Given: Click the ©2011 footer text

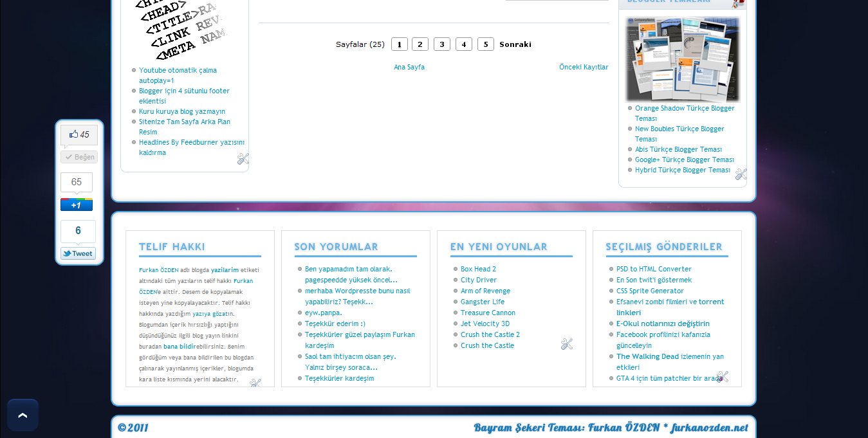Looking at the screenshot, I should pyautogui.click(x=133, y=428).
